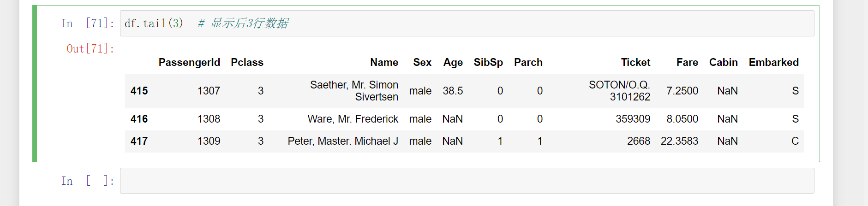Click the Embarked column header

point(773,62)
